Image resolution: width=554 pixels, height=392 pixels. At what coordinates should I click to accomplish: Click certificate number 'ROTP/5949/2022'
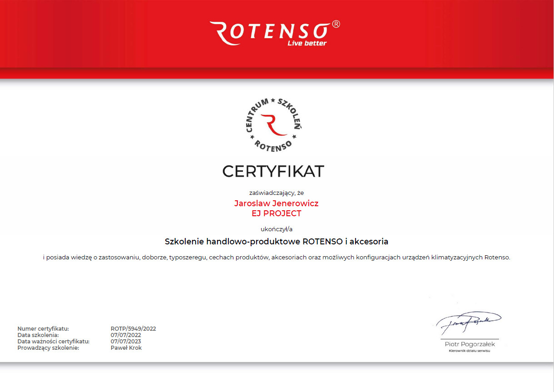(x=134, y=328)
